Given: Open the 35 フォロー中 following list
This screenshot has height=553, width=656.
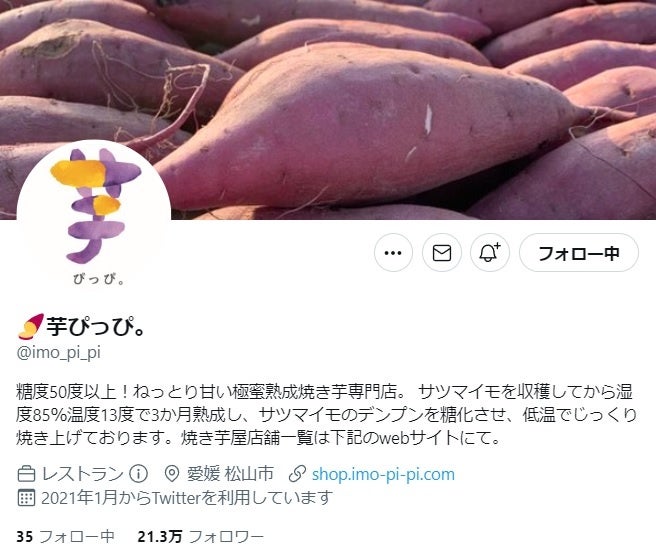Looking at the screenshot, I should coord(65,536).
